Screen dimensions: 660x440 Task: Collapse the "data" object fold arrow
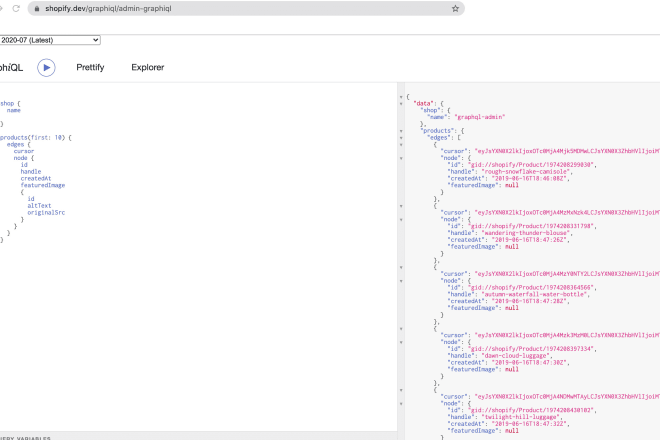pyautogui.click(x=401, y=104)
